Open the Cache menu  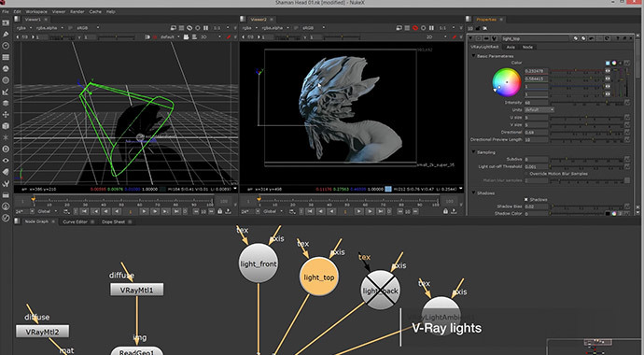click(x=95, y=11)
